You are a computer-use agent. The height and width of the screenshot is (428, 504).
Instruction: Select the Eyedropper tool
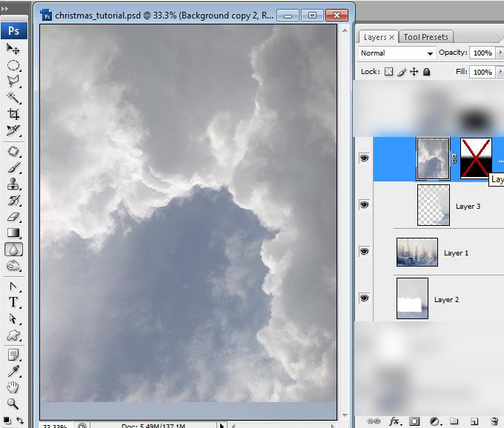[13, 372]
